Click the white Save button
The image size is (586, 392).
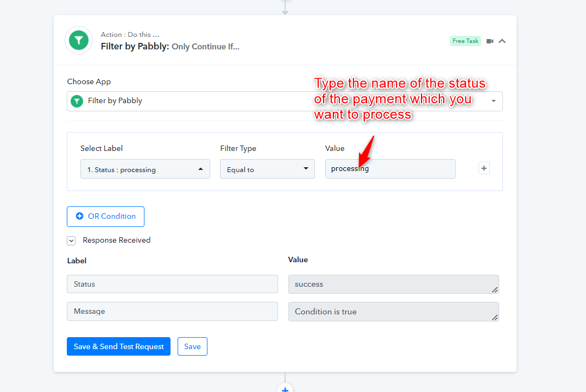tap(192, 346)
